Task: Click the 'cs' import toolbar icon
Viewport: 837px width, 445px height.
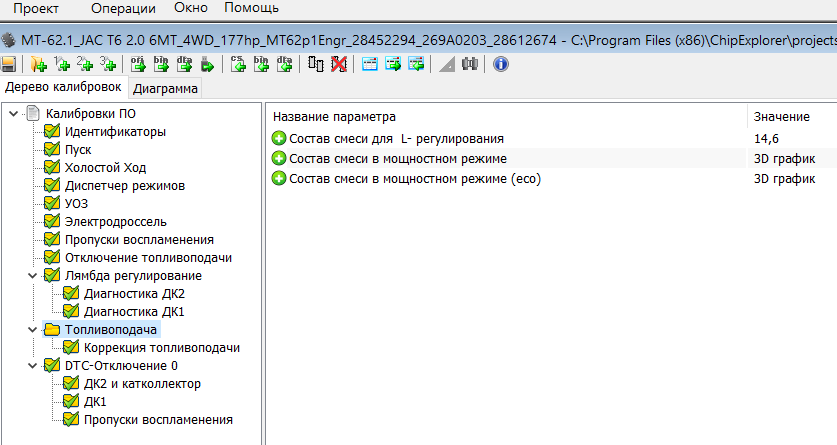Action: pyautogui.click(x=238, y=65)
